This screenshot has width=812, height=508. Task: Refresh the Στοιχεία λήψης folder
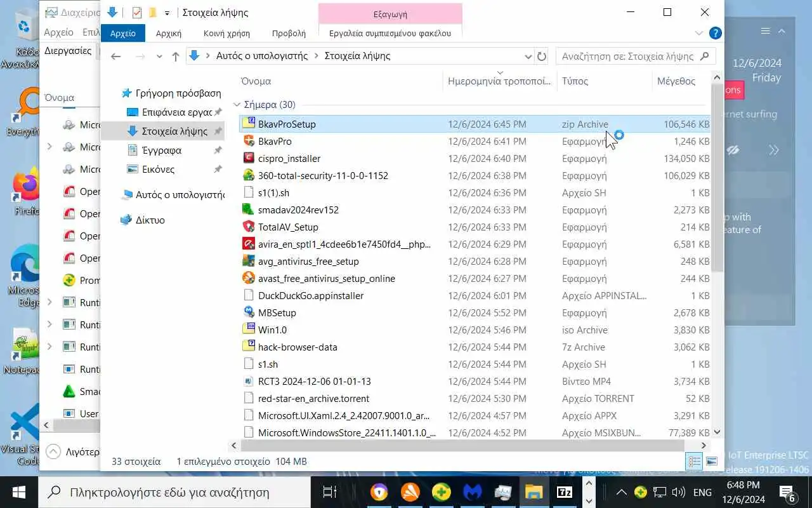(542, 56)
